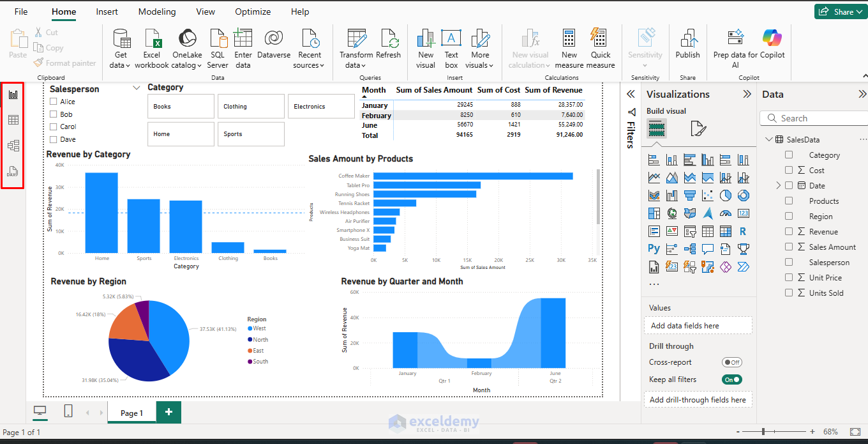Tick the Revenue field checkbox
Screen dimensions: 868x444
coord(789,231)
